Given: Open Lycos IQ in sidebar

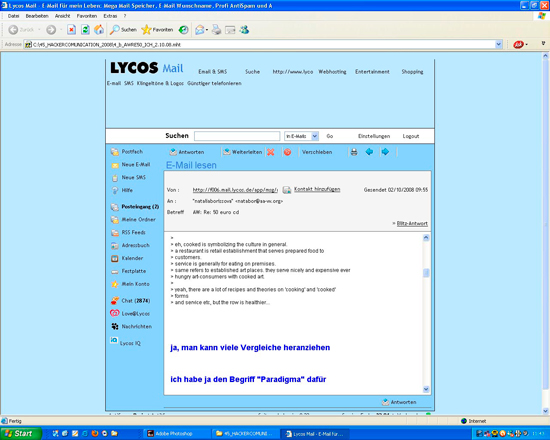Looking at the screenshot, I should 125,342.
